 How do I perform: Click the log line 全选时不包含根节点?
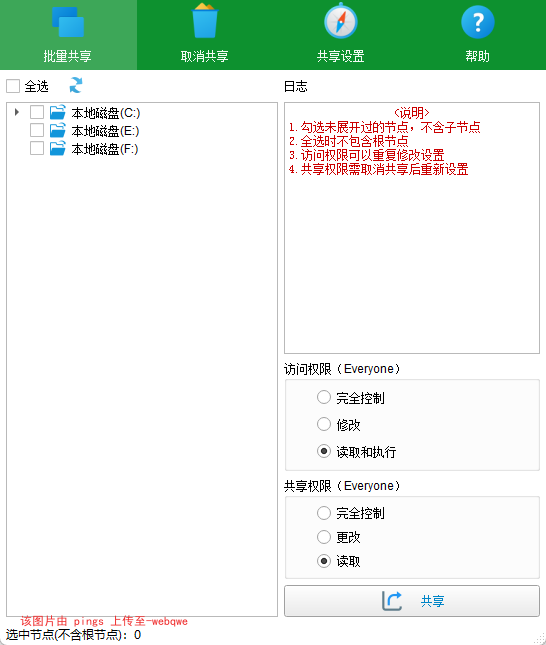tap(349, 141)
